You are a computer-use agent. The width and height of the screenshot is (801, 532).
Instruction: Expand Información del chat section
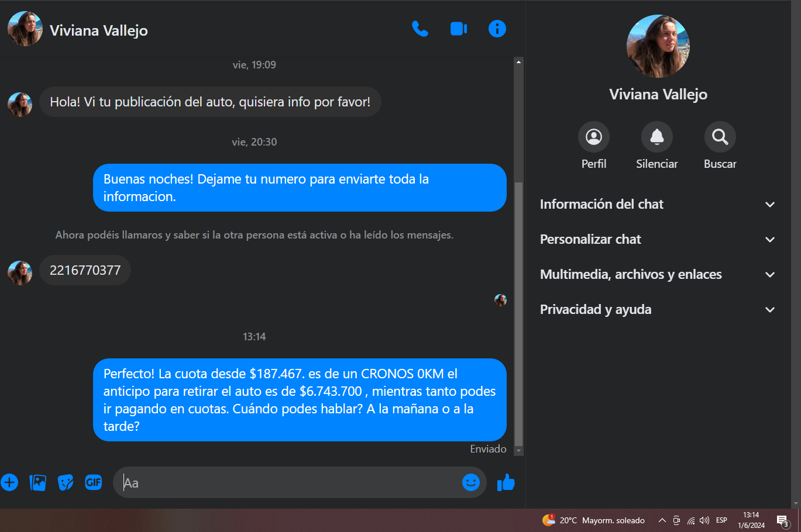coord(658,204)
